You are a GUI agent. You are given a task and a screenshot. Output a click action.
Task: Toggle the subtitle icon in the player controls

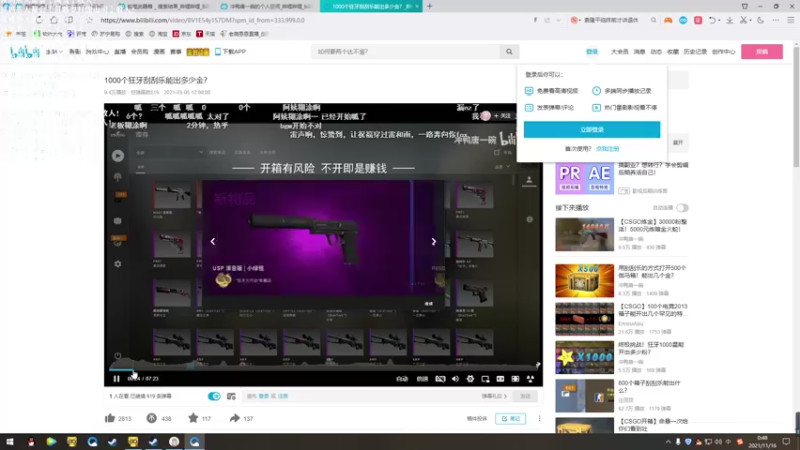(440, 379)
